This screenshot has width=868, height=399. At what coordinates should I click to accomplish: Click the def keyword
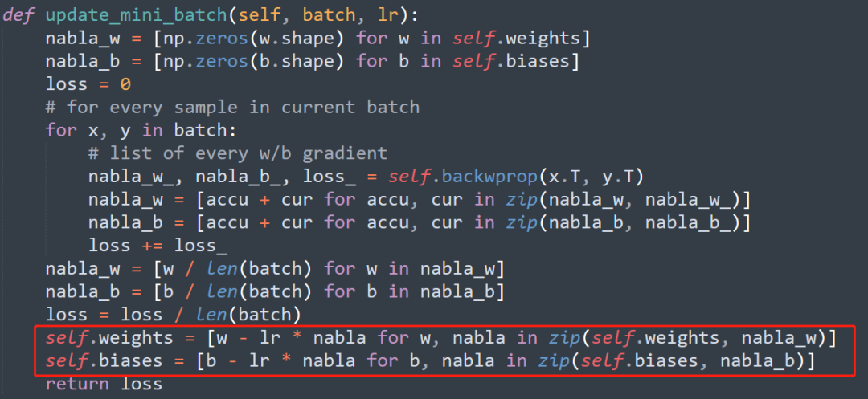(x=18, y=16)
